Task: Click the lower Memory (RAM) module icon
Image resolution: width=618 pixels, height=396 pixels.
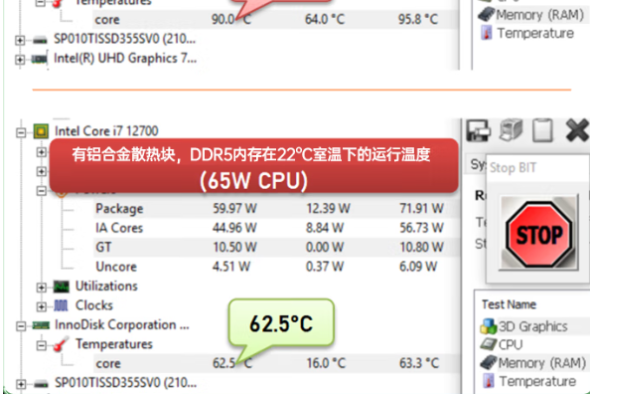Action: 489,363
